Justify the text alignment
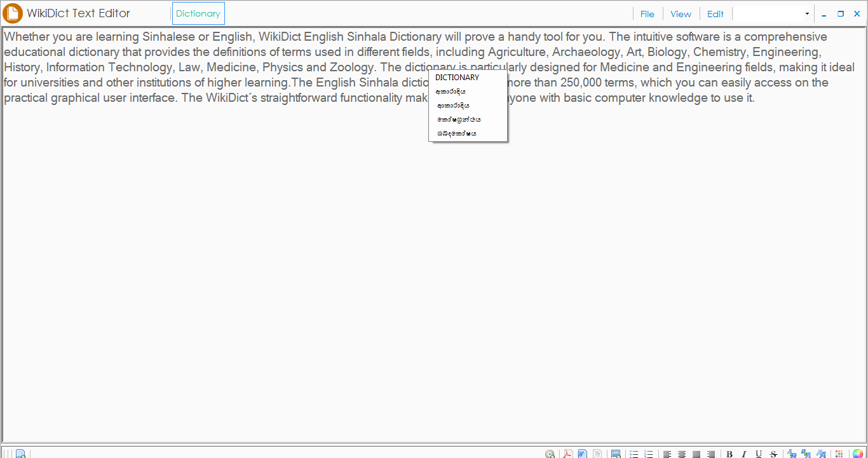 click(x=696, y=454)
